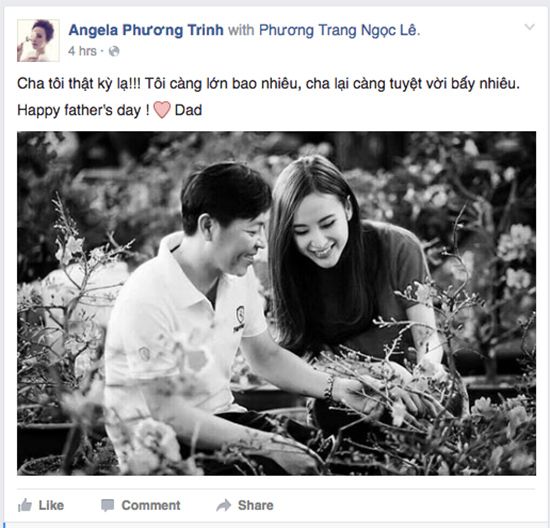Image resolution: width=550 pixels, height=528 pixels.
Task: Click the thumbs-up Like icon
Action: [25, 505]
